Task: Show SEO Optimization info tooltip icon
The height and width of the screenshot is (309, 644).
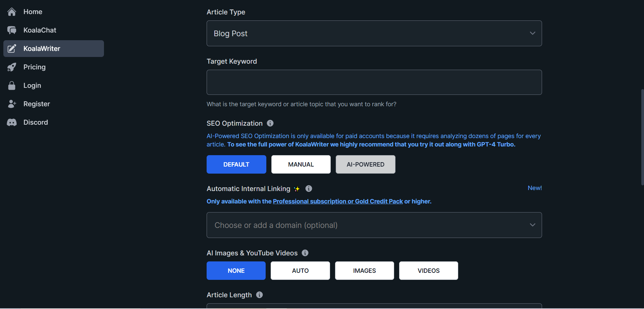Action: [270, 123]
